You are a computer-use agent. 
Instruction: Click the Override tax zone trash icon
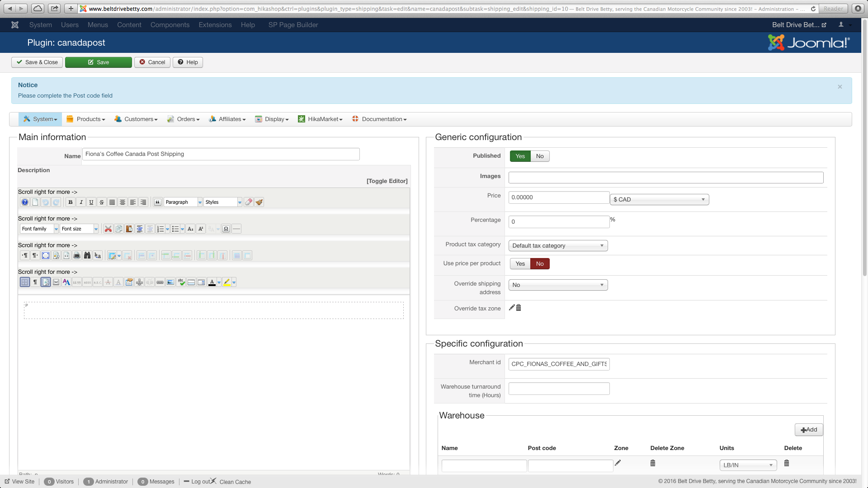point(519,308)
